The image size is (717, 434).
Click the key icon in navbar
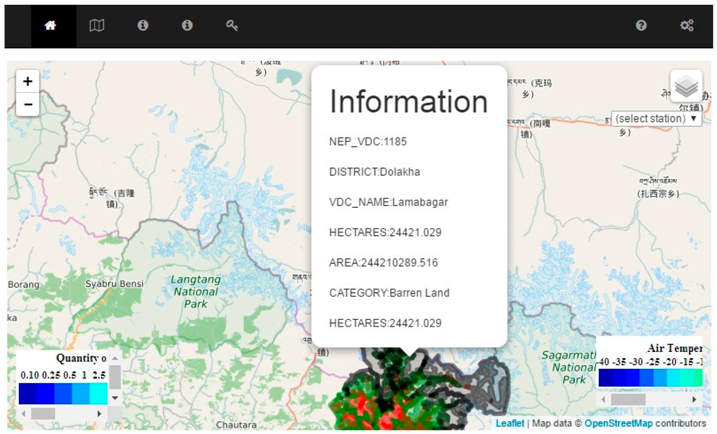[232, 26]
